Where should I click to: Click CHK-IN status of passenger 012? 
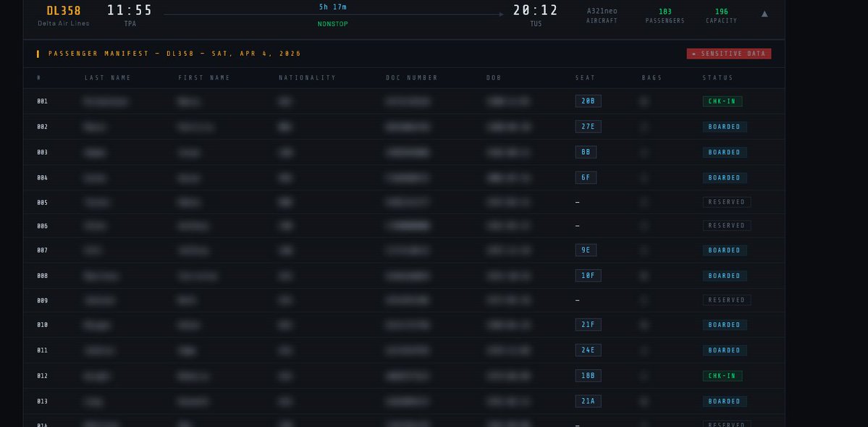pyautogui.click(x=722, y=376)
